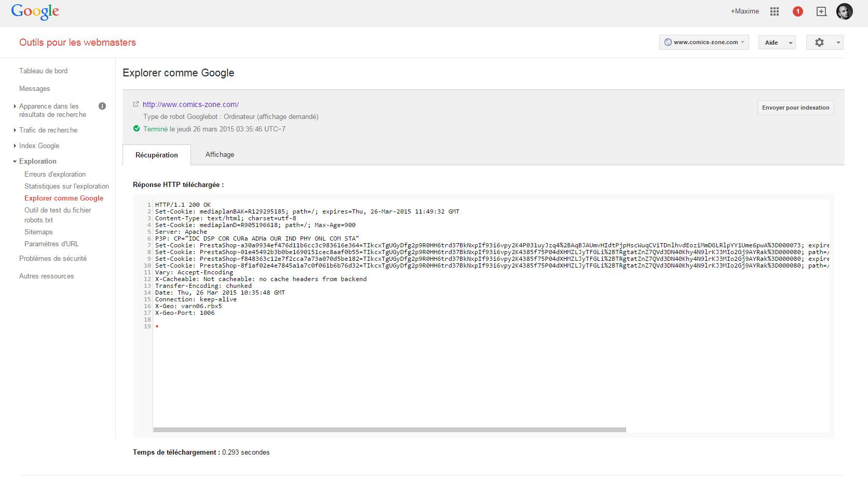The image size is (868, 478).
Task: Open the red notifications badge
Action: 798,11
